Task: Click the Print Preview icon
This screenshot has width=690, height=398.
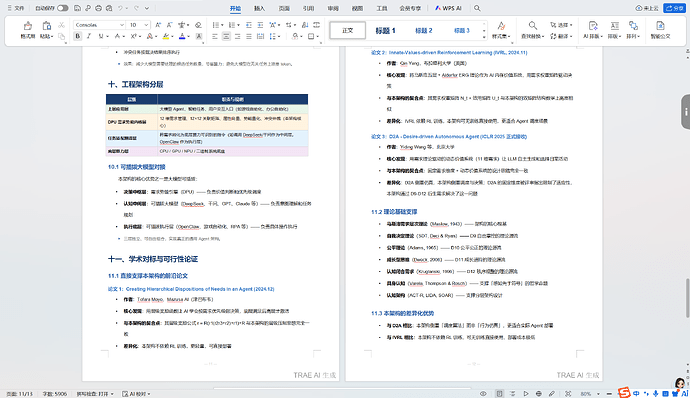Action: [109, 8]
